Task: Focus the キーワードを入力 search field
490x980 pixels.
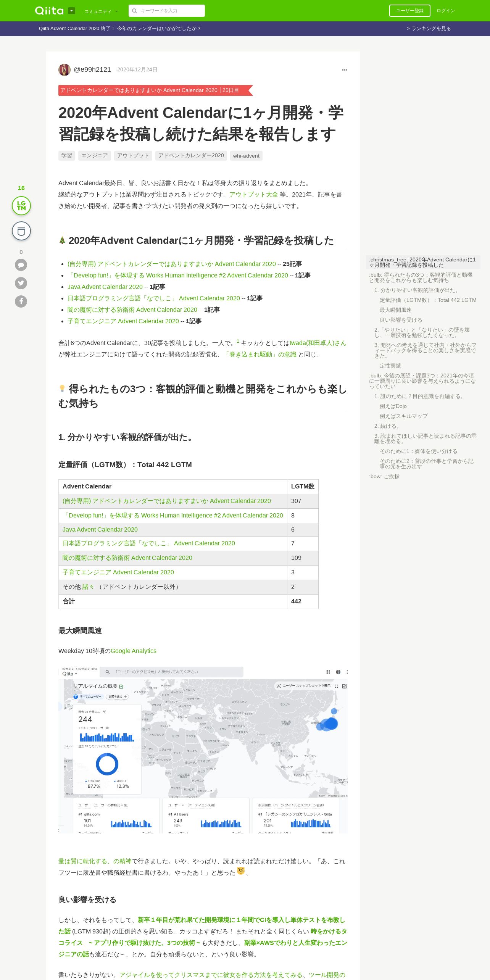Action: (x=167, y=11)
